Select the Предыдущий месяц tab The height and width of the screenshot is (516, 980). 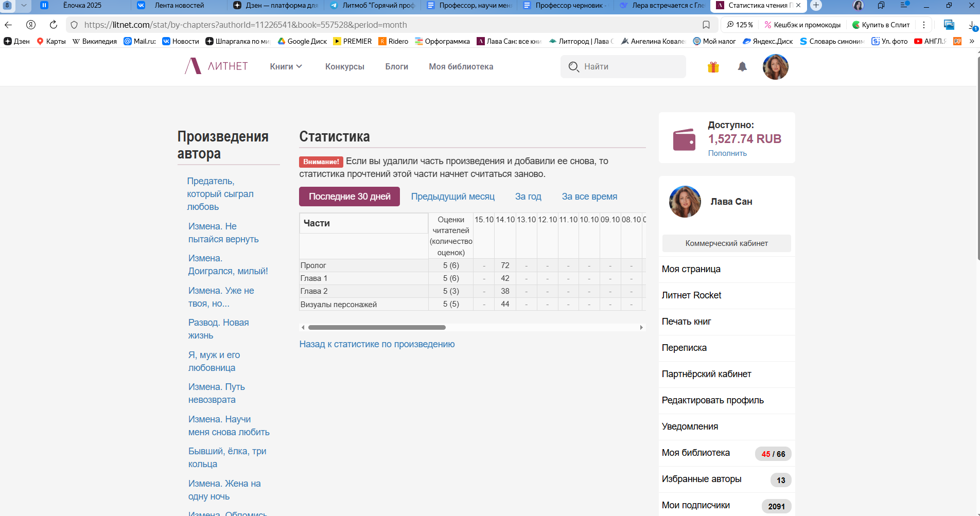(453, 197)
